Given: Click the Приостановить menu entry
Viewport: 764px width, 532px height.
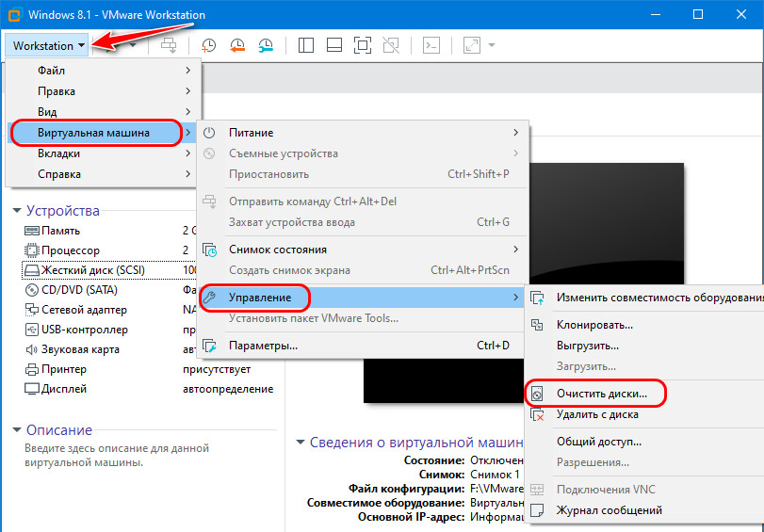Looking at the screenshot, I should [362, 174].
